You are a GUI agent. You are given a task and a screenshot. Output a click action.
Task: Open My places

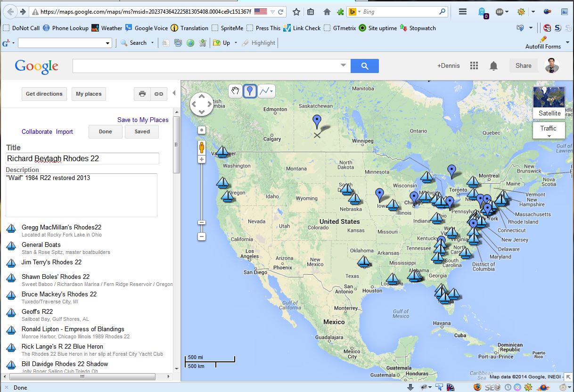tap(89, 94)
